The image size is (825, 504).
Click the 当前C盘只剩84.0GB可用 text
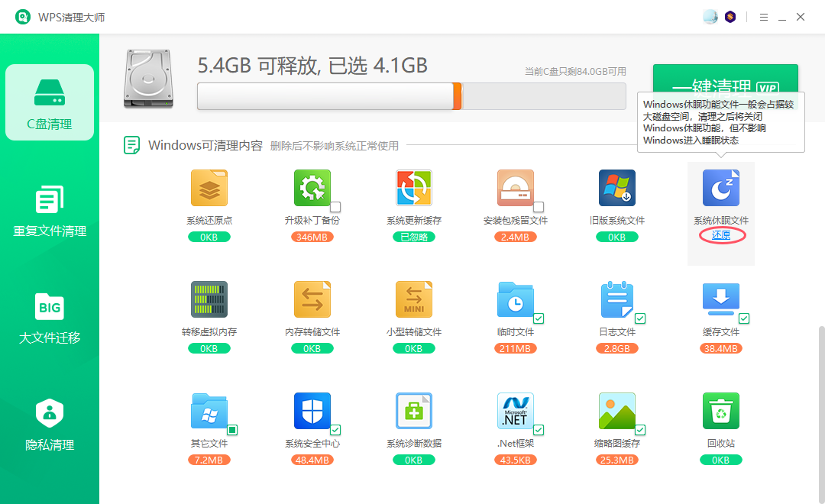(x=575, y=72)
